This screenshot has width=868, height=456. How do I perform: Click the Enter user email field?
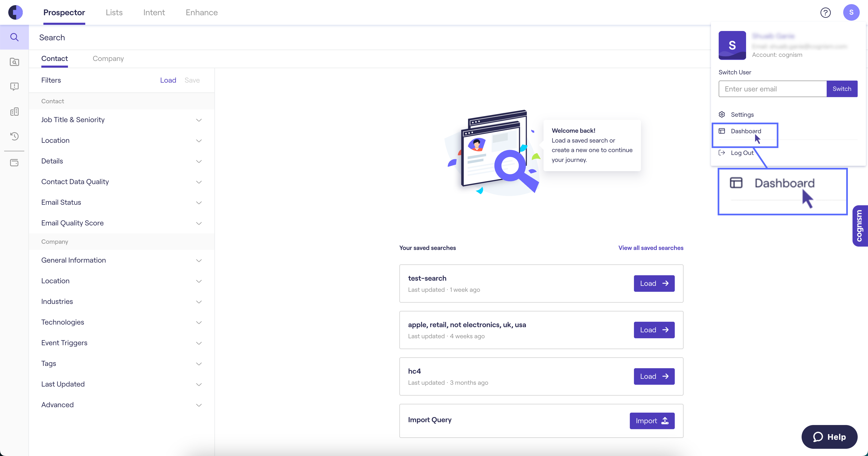pyautogui.click(x=772, y=89)
